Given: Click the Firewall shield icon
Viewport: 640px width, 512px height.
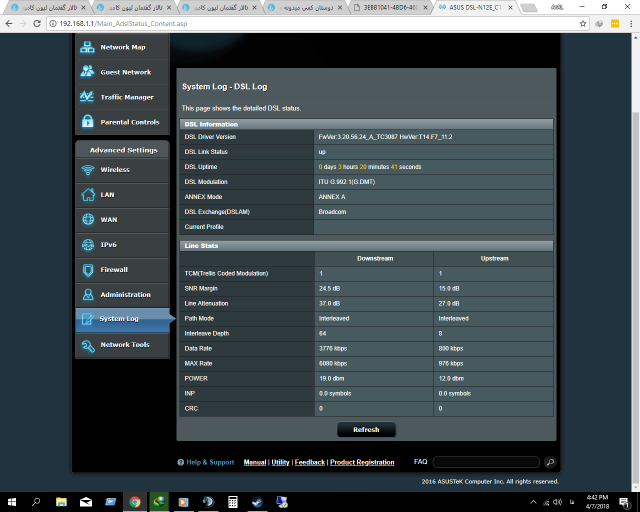Looking at the screenshot, I should click(88, 270).
